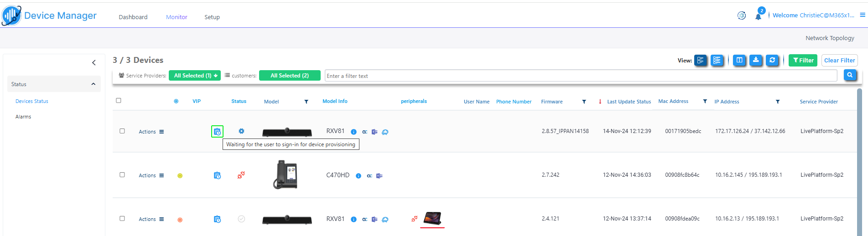Click the IP address 10.16.2.145 / 195.189.193.1
The image size is (868, 236).
click(748, 175)
